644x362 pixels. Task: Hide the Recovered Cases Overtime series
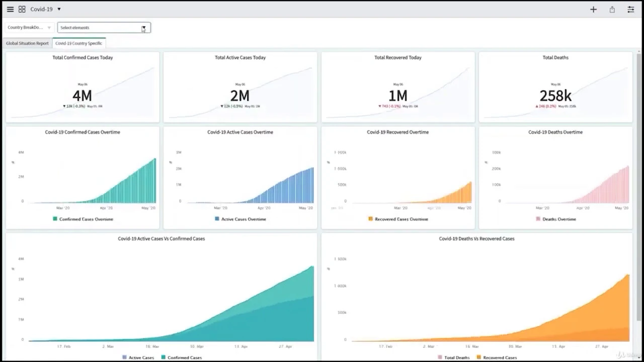click(398, 219)
